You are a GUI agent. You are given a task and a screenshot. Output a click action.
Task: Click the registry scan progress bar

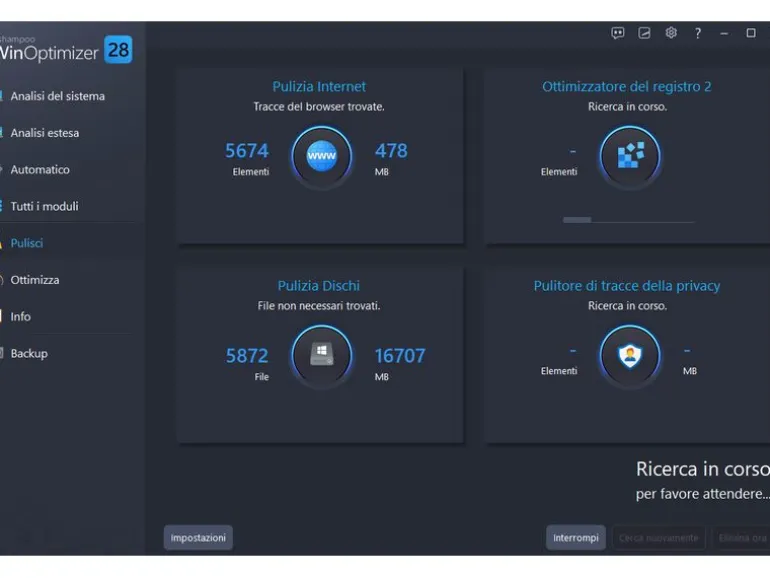tap(629, 220)
